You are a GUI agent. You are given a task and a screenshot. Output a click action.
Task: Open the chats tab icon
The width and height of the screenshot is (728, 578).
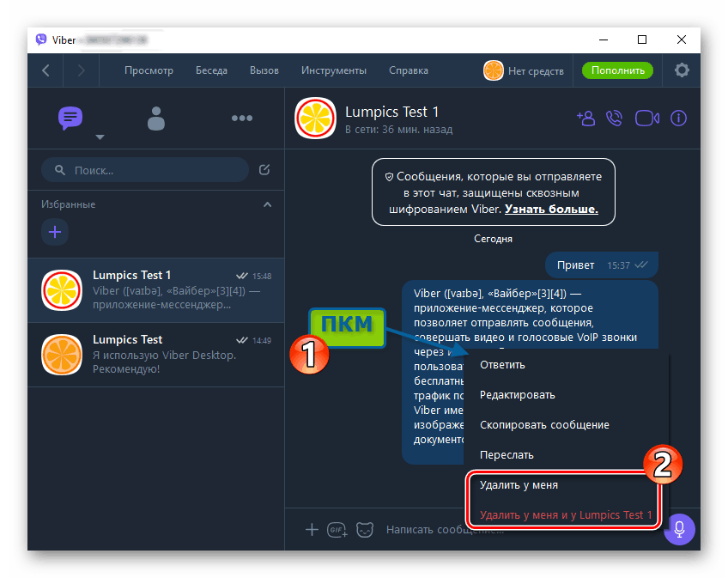pyautogui.click(x=70, y=118)
